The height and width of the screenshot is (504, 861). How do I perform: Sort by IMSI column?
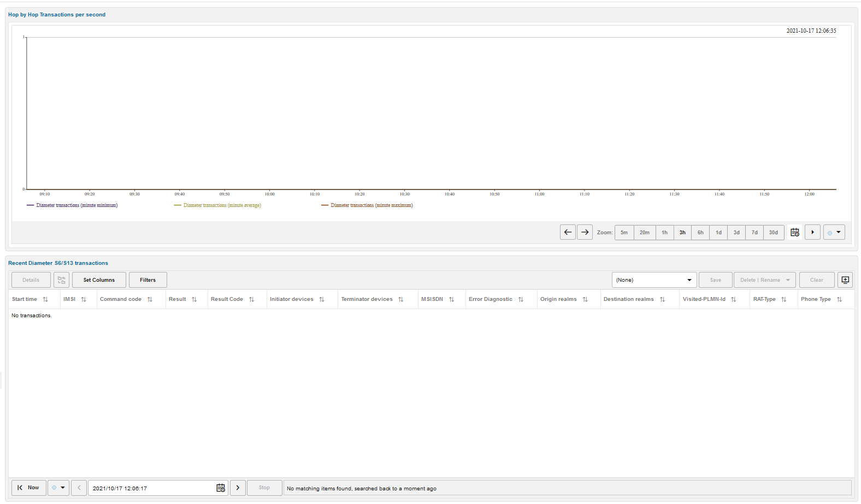point(84,299)
